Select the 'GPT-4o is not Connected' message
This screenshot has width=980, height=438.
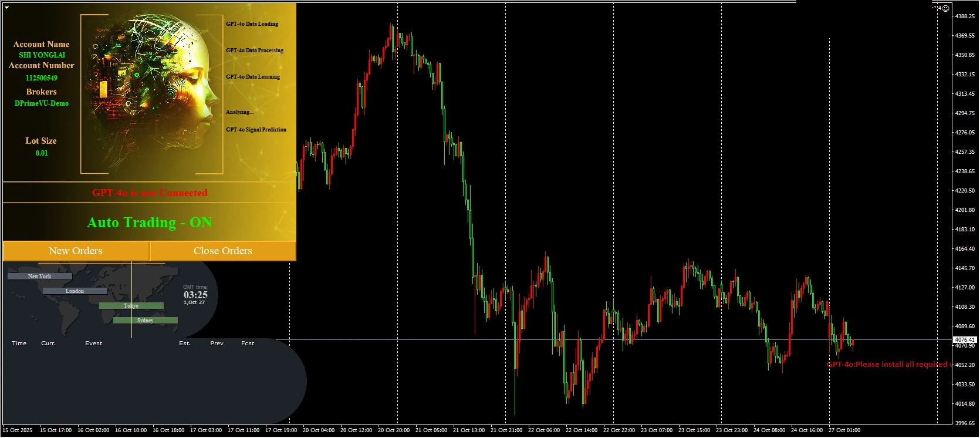150,193
